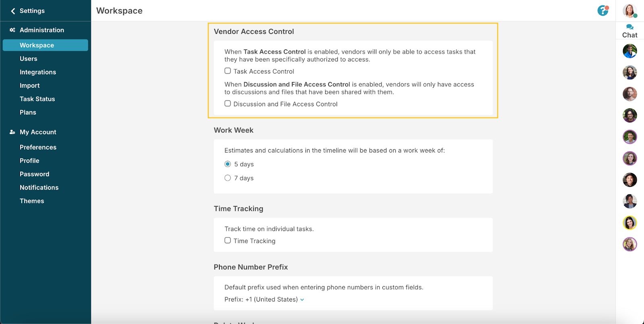Open chat with the first contact avatar

point(630,51)
